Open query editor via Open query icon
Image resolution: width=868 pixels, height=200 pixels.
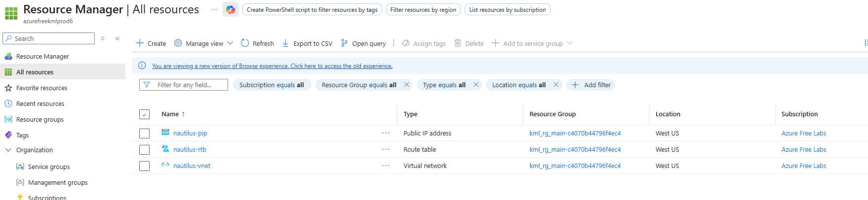tap(344, 43)
